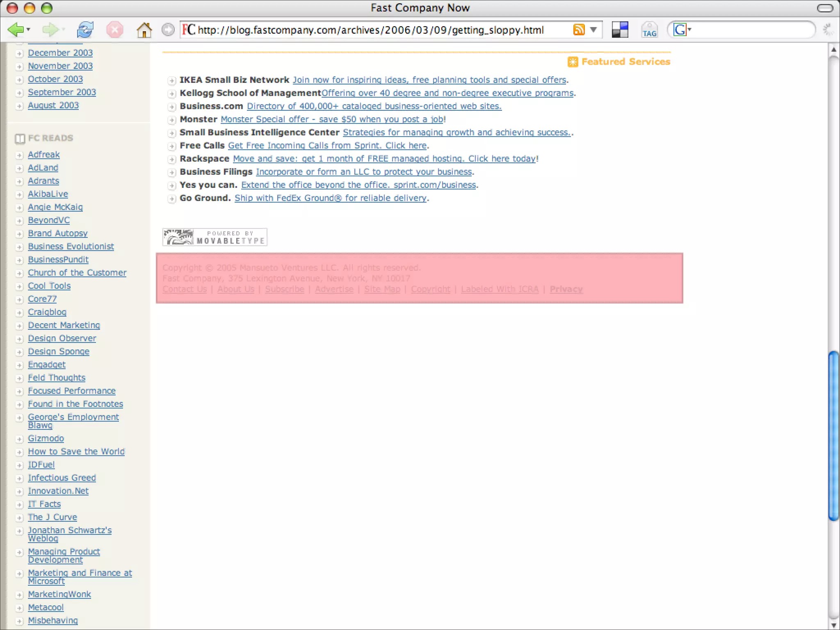
Task: Reload the page with the refresh icon
Action: click(85, 30)
